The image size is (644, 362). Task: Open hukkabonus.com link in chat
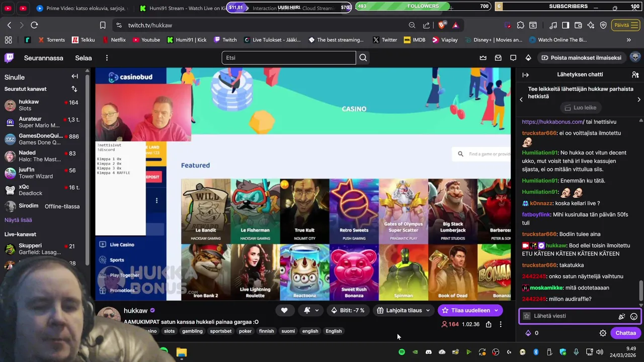click(552, 122)
